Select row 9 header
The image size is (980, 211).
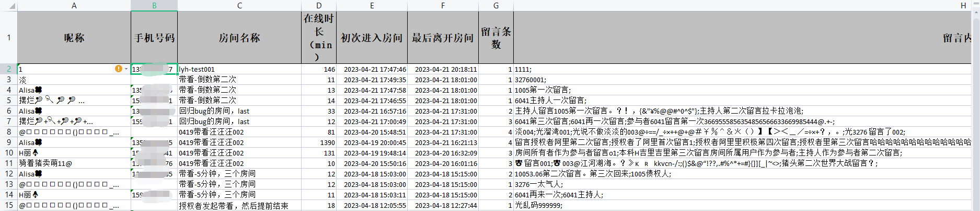click(x=9, y=142)
